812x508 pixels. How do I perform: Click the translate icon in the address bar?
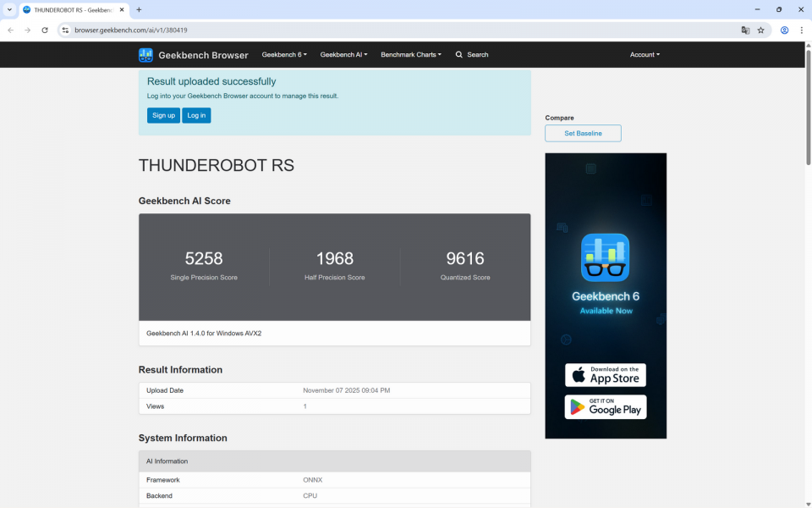coord(745,29)
